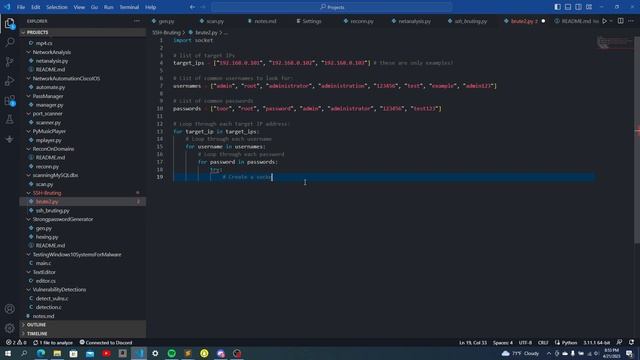Viewport: 640px width, 360px height.
Task: Open the notifications bell in status bar
Action: 631,342
